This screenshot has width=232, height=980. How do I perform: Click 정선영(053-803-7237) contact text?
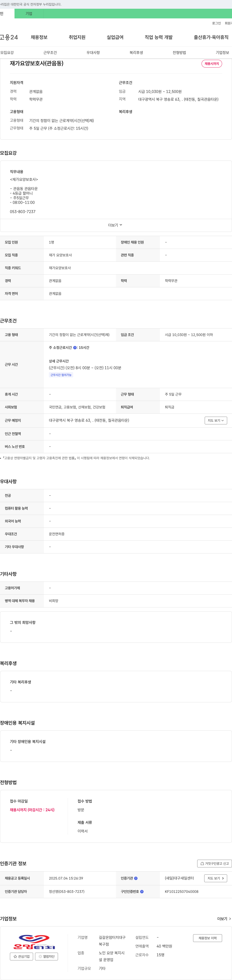67,891
